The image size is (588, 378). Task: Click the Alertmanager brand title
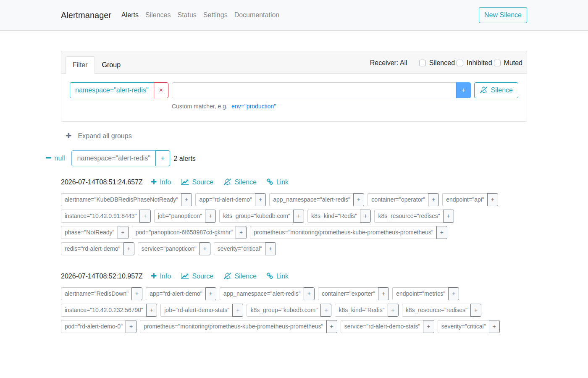(86, 15)
